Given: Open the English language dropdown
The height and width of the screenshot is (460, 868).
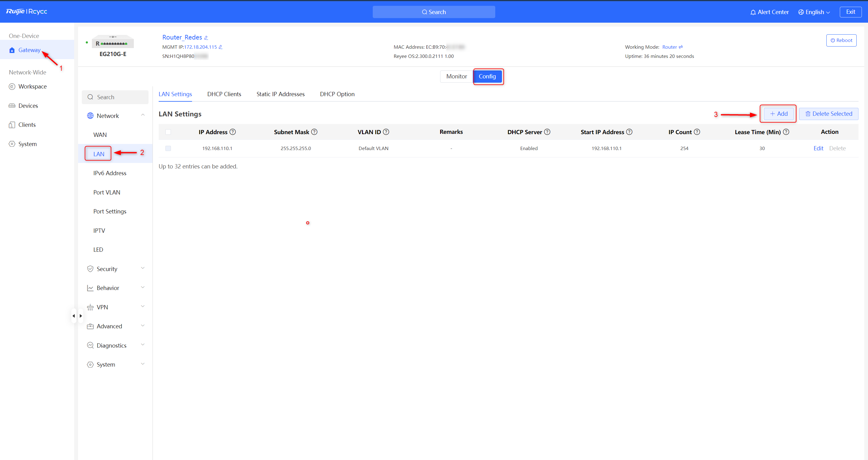Looking at the screenshot, I should coord(814,12).
